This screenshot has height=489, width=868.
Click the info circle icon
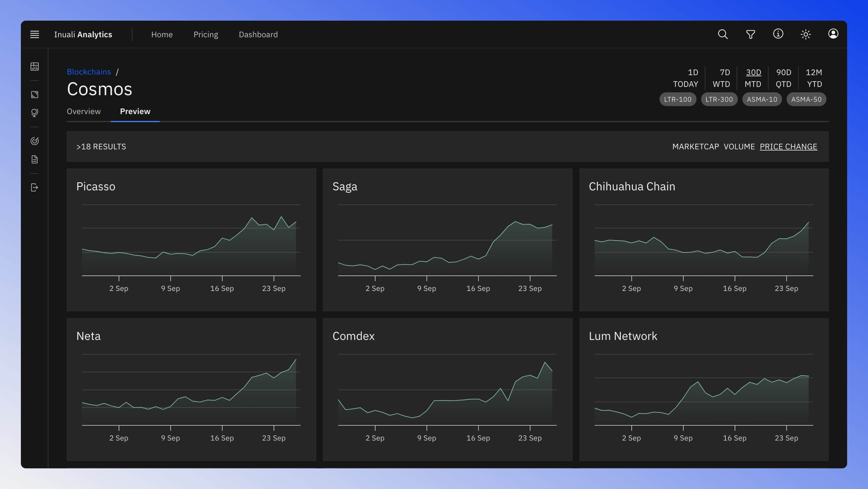778,34
